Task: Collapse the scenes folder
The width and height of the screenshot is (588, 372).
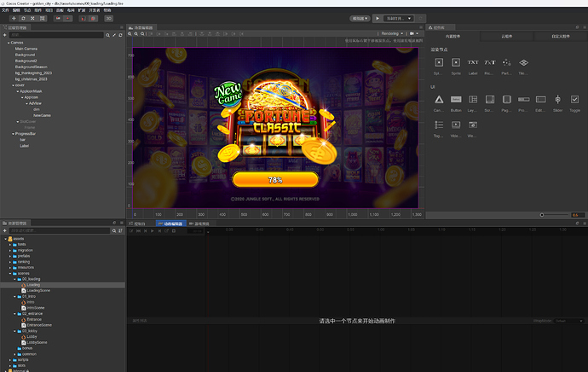Action: tap(10, 274)
